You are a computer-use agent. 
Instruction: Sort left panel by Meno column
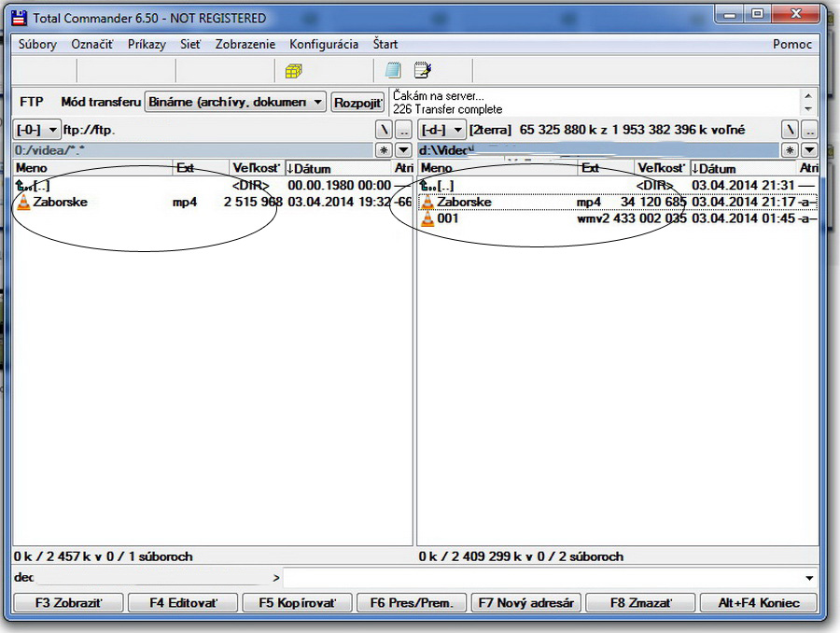(x=92, y=168)
